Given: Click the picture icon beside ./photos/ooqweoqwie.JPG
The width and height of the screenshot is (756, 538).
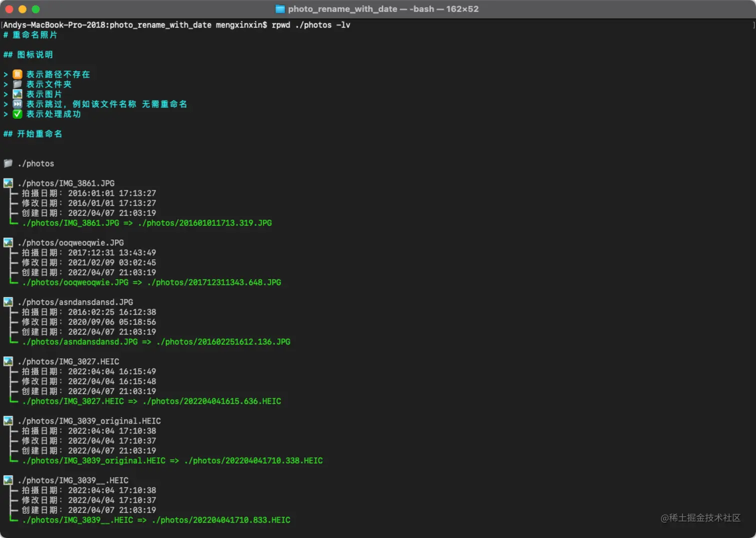Looking at the screenshot, I should point(8,243).
